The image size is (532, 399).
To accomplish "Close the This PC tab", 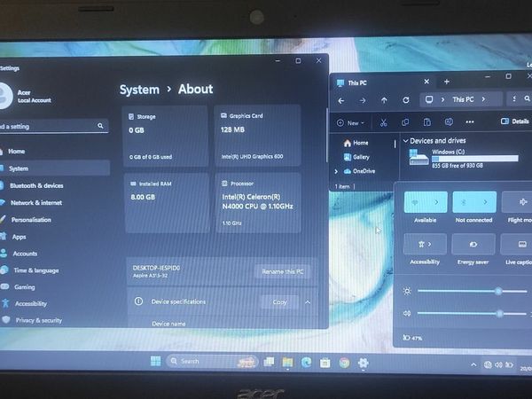I will [x=426, y=82].
